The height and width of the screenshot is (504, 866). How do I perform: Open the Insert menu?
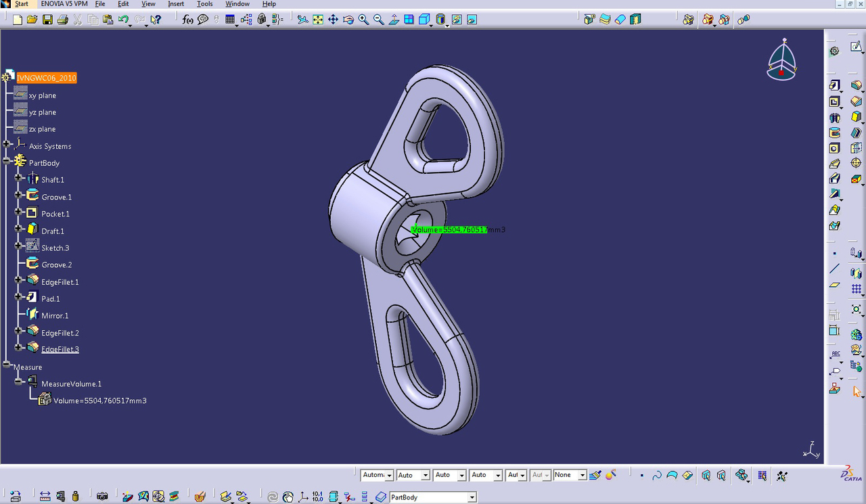pyautogui.click(x=176, y=4)
